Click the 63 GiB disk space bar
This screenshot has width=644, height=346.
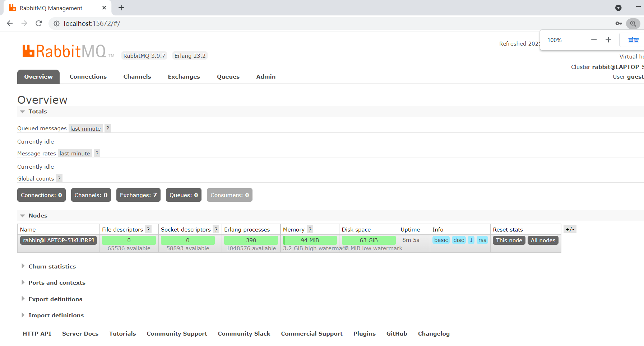(x=369, y=240)
